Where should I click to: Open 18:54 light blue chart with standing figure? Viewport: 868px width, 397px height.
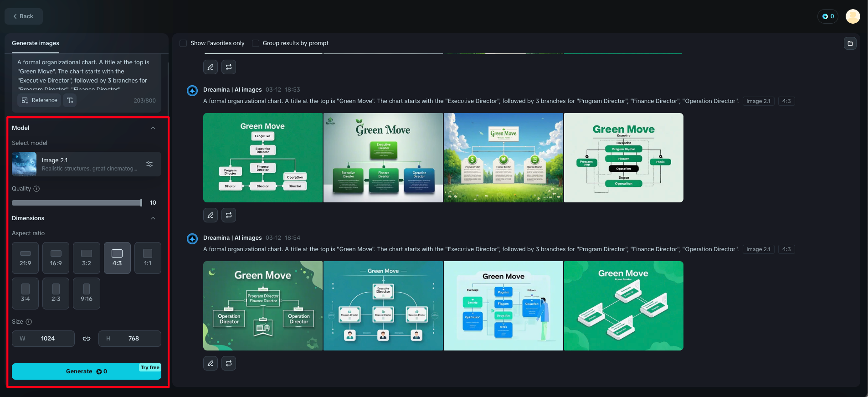(x=503, y=306)
